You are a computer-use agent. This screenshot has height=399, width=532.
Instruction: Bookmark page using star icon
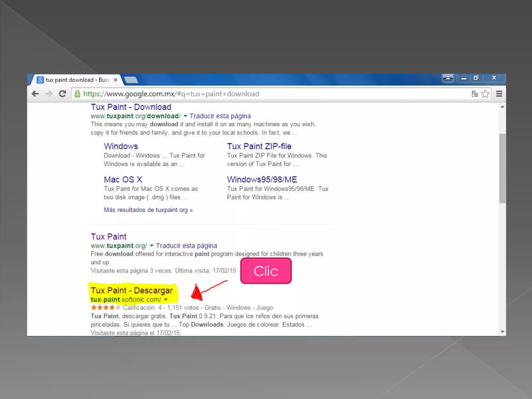tap(485, 94)
